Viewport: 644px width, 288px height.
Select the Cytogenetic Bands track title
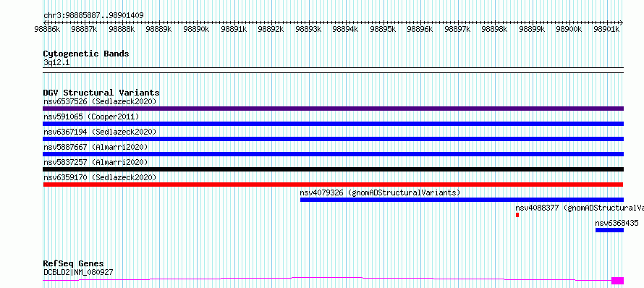(86, 54)
